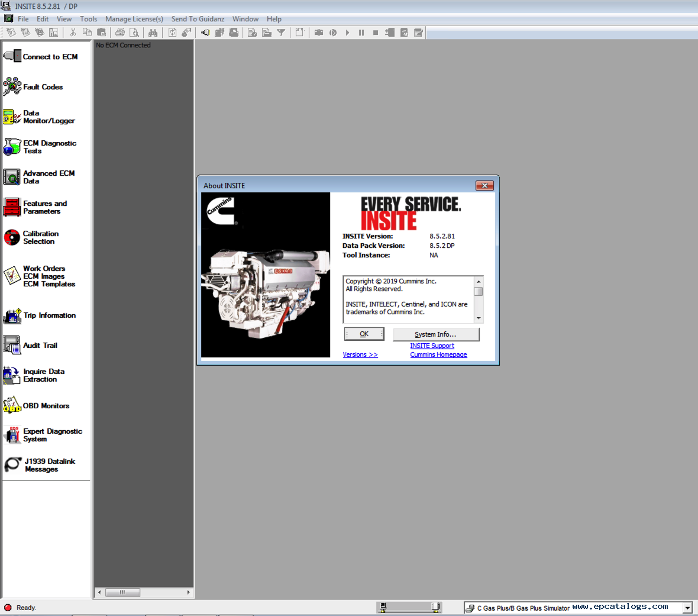Select Features and Parameters
This screenshot has width=698, height=616.
[35, 207]
